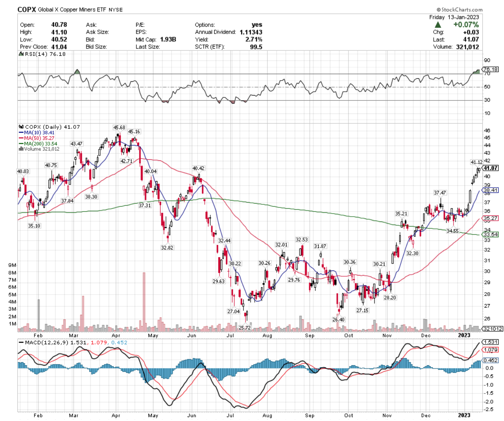Click the COPX (Daily) 41.07 legend label
The image size is (504, 421).
pyautogui.click(x=52, y=127)
